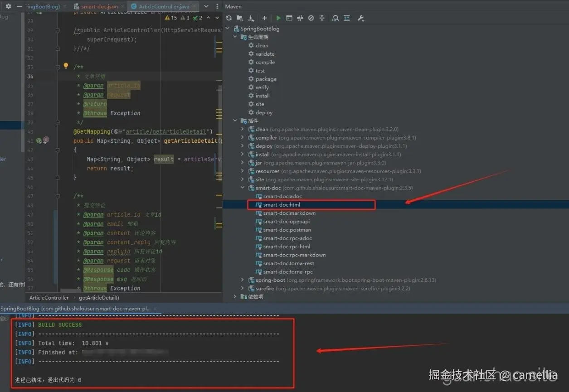
Task: Click the Add Maven Projects plus icon
Action: pyautogui.click(x=264, y=18)
